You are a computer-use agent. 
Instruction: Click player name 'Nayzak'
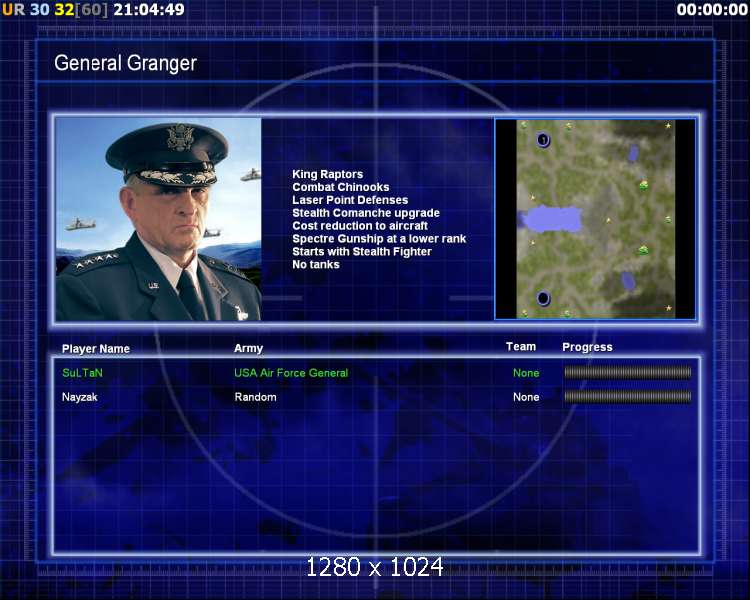pos(79,397)
